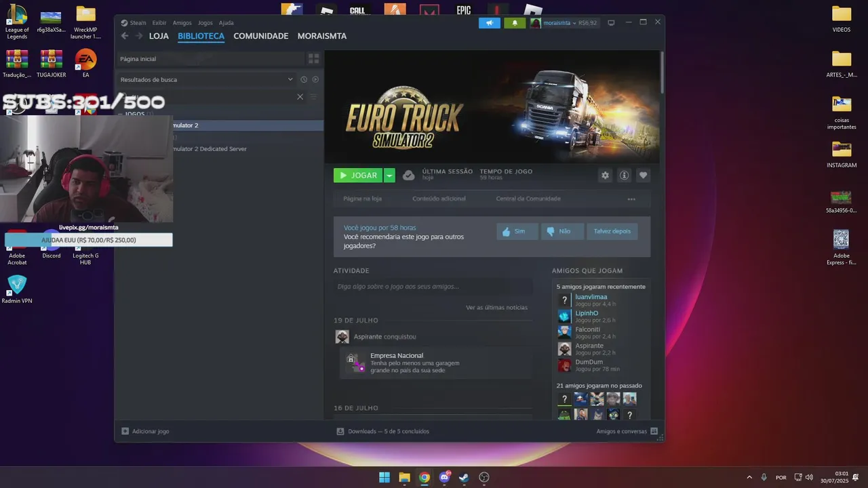868x488 pixels.
Task: Click the Euro Truck Simulator 2 banner
Action: [x=491, y=106]
